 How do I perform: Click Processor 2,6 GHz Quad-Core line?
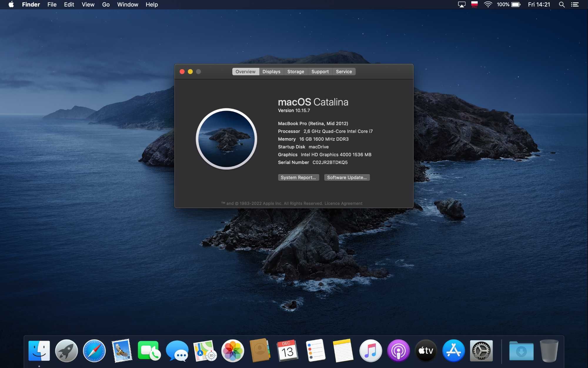click(x=325, y=131)
